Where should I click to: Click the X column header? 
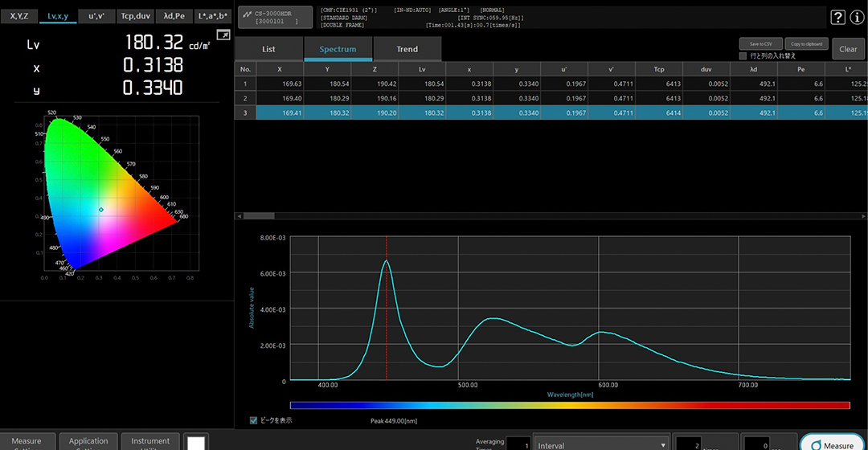(x=280, y=69)
